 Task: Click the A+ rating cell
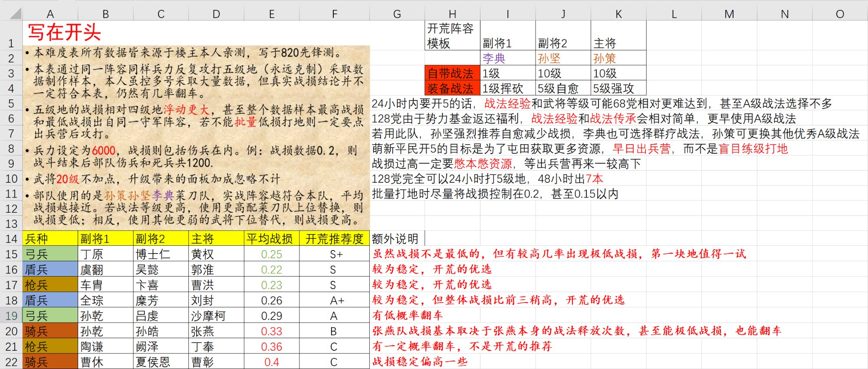coord(334,300)
